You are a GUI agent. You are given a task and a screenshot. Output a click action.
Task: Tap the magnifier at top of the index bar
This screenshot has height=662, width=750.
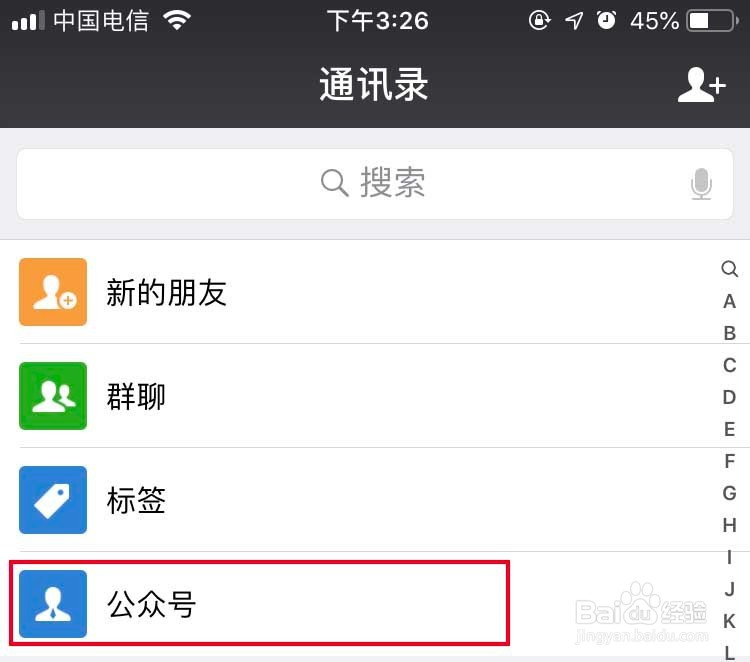tap(729, 269)
